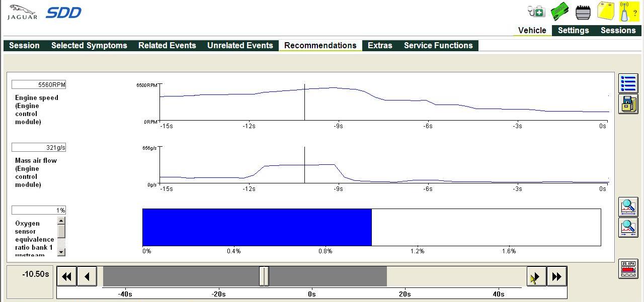The width and height of the screenshot is (644, 302).
Task: Click the yellow battery icon
Action: [x=605, y=11]
